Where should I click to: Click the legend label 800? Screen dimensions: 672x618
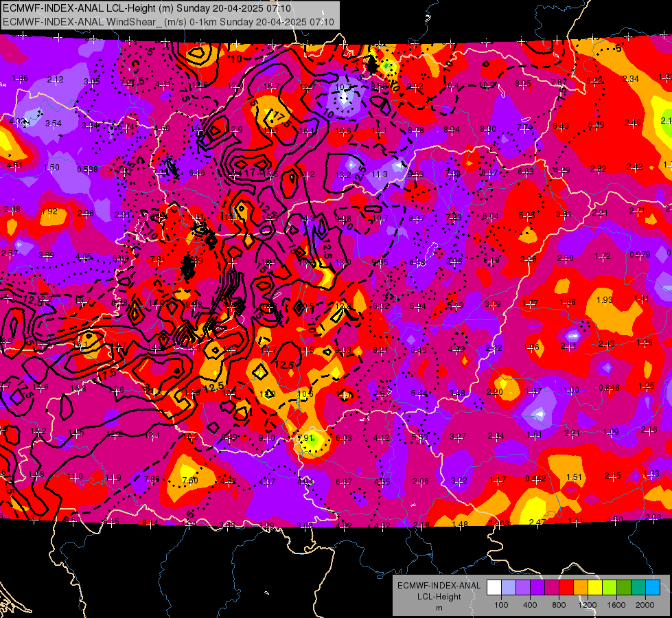click(559, 605)
